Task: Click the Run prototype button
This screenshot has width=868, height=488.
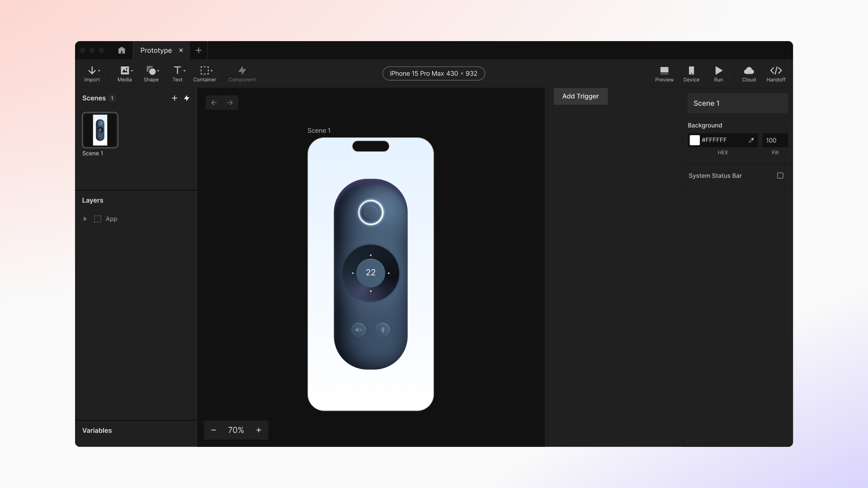Action: [x=718, y=73]
